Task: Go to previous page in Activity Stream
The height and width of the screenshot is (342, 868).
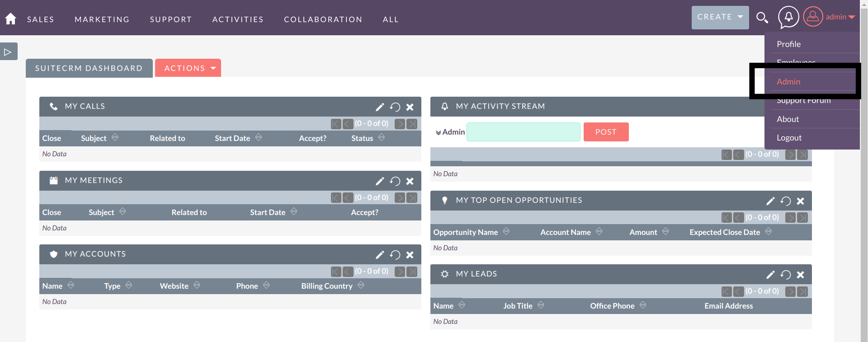Action: 738,155
